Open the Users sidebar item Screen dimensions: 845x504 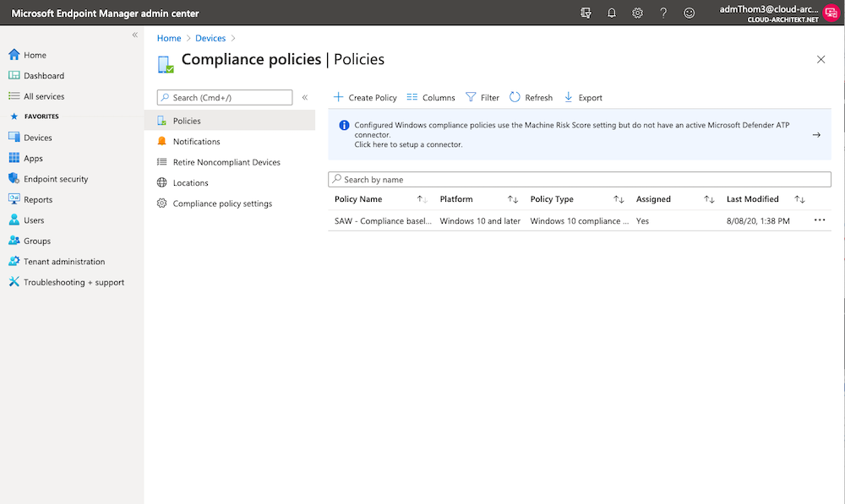(x=26, y=220)
